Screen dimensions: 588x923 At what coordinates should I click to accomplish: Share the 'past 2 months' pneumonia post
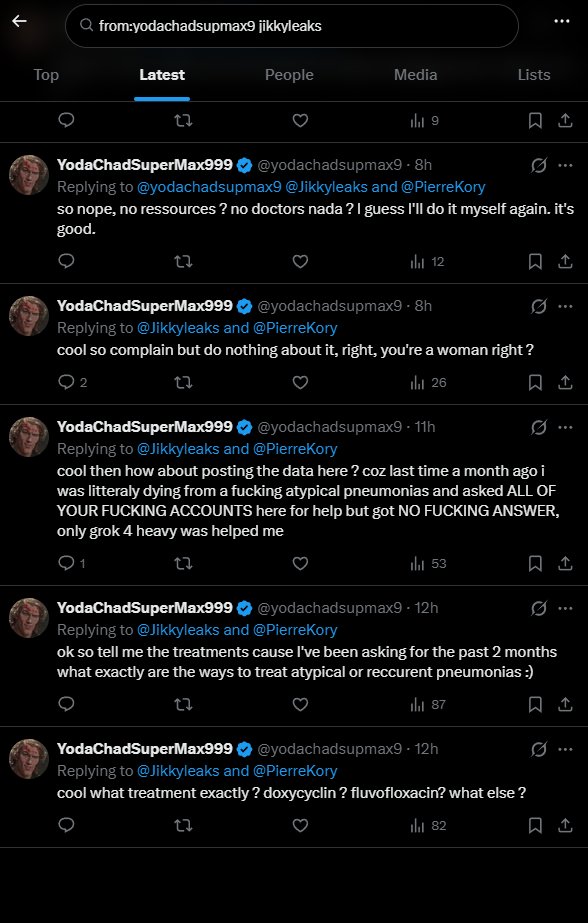tap(565, 704)
